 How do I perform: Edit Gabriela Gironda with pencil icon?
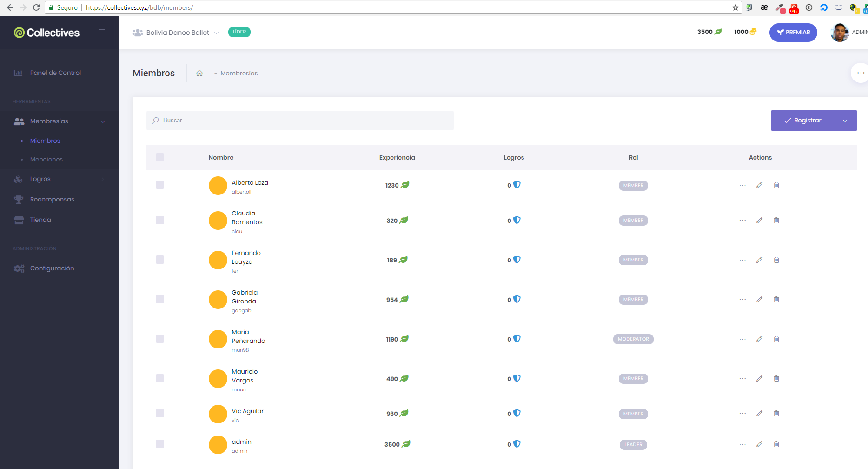click(x=759, y=300)
